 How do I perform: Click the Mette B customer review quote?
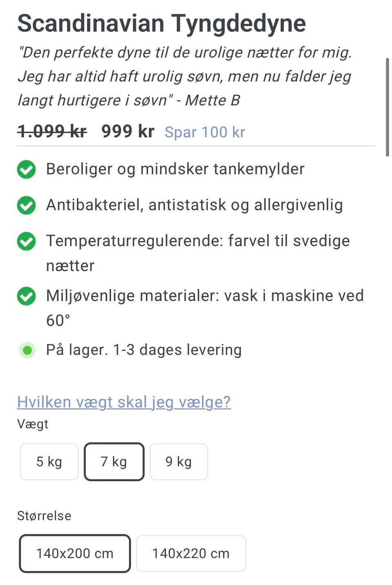[185, 76]
